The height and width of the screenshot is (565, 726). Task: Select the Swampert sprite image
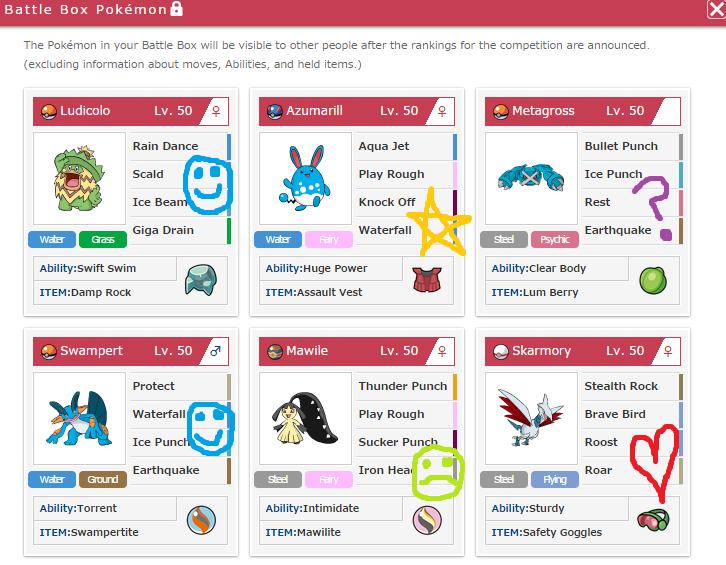pos(79,418)
